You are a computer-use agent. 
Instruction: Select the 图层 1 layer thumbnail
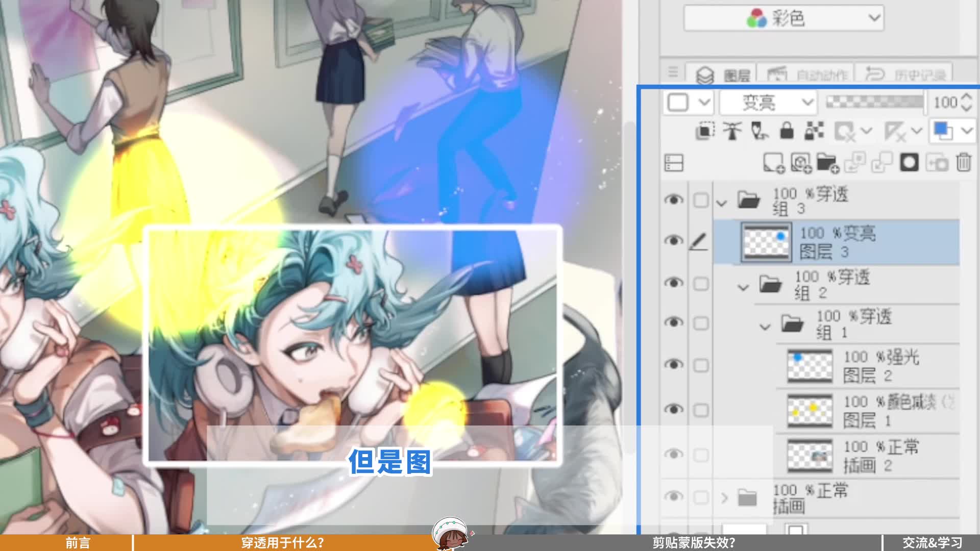pos(810,410)
